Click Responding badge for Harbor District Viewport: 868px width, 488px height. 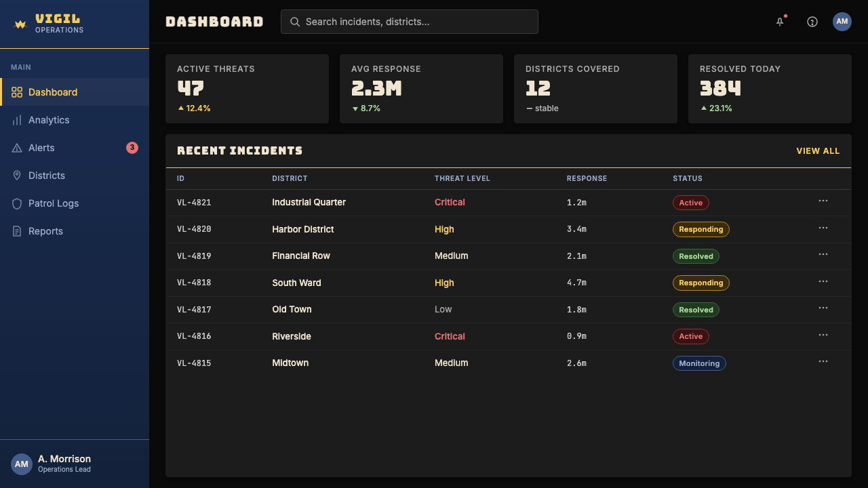click(x=701, y=229)
